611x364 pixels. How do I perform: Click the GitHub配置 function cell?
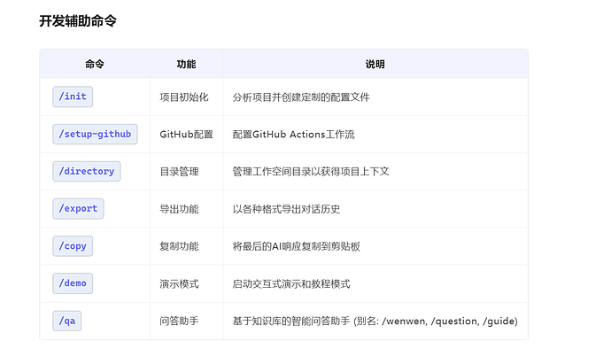coord(186,135)
